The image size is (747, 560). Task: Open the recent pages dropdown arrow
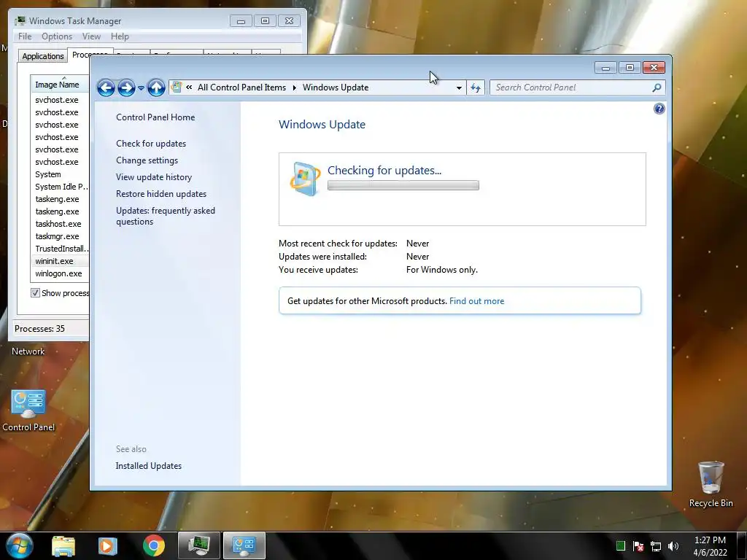[141, 88]
